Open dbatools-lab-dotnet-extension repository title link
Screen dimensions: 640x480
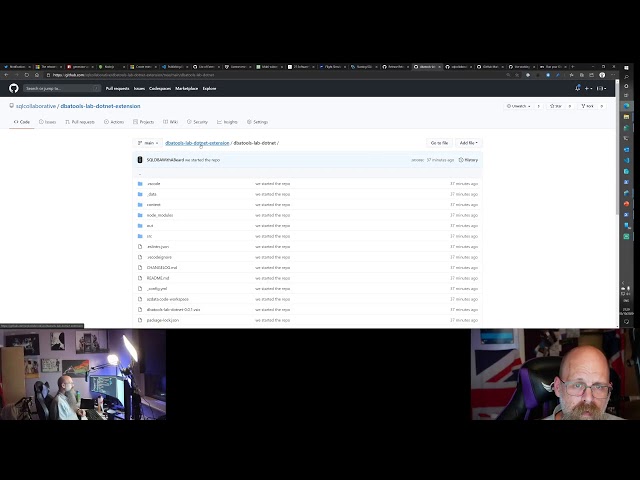(x=100, y=106)
